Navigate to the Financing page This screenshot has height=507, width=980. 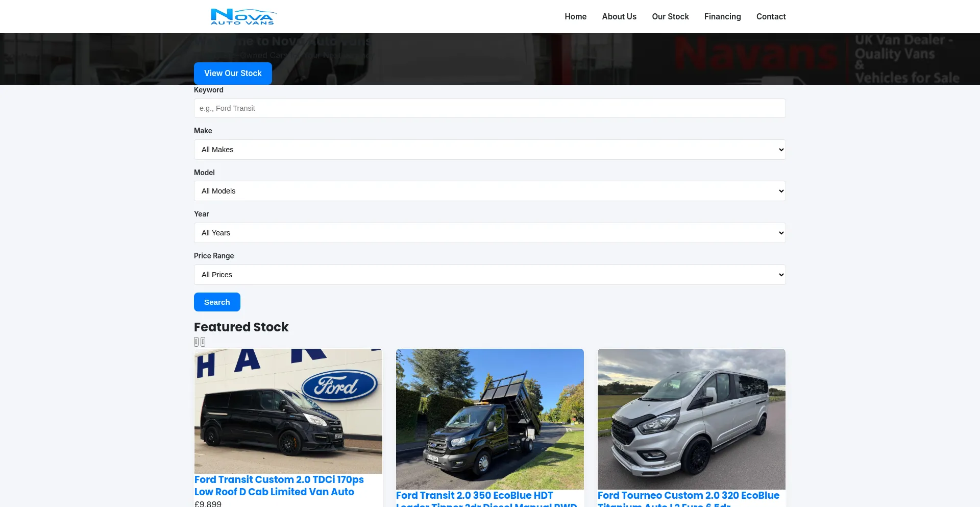click(x=722, y=16)
